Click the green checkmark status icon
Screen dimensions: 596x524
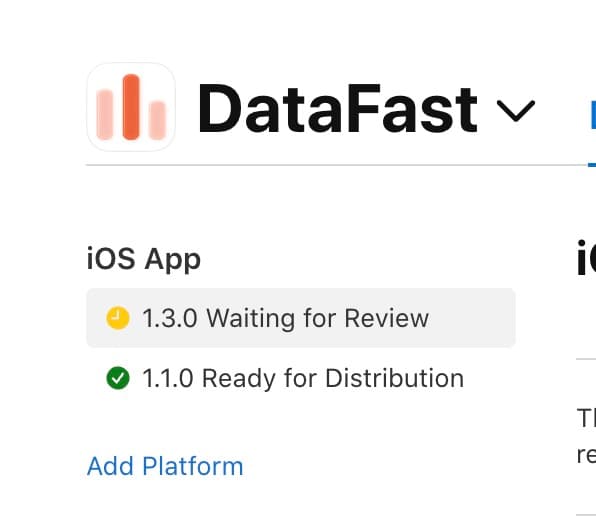[x=118, y=378]
